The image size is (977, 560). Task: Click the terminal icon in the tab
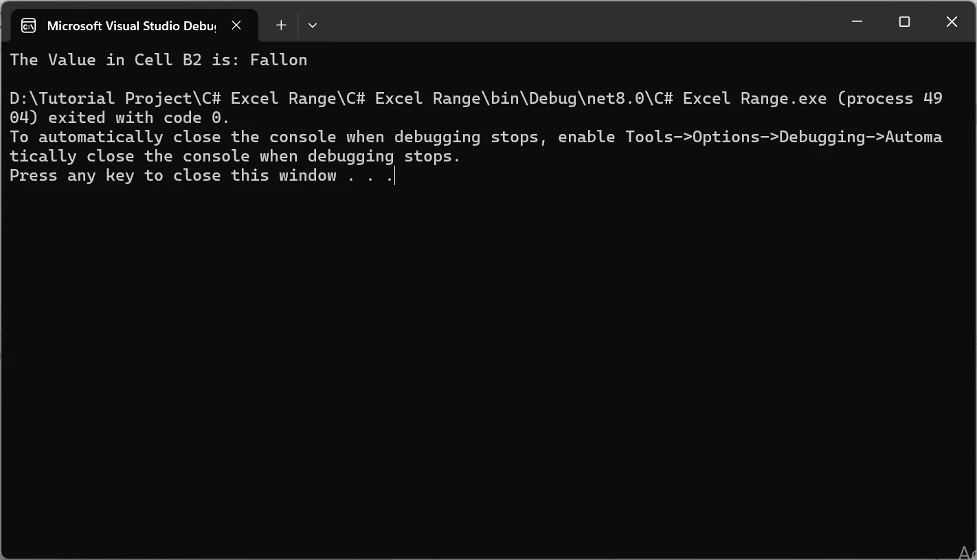[x=28, y=25]
